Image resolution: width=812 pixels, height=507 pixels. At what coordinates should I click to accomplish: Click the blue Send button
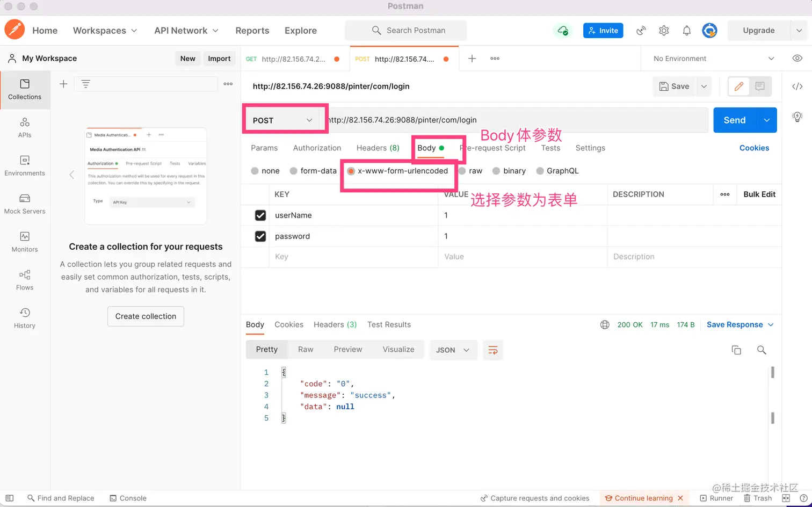coord(735,120)
